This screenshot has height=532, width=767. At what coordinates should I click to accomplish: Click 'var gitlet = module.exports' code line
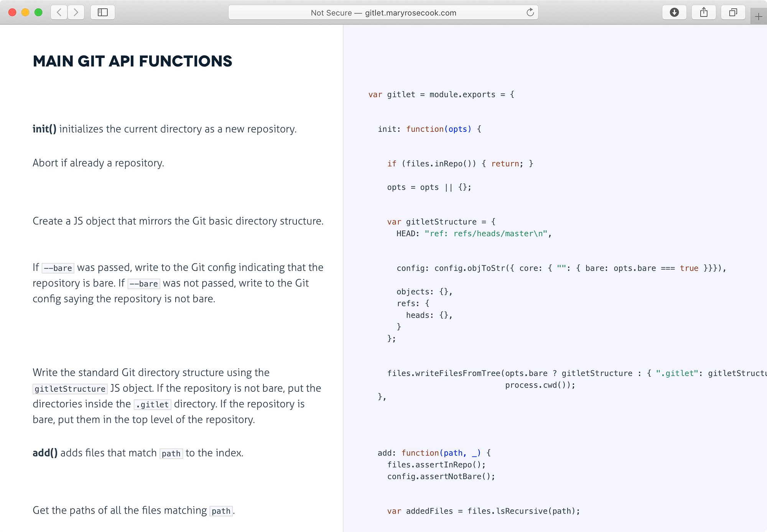point(441,95)
